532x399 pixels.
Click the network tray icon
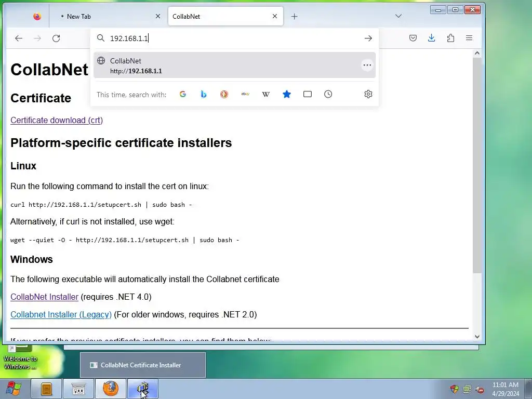point(467,389)
